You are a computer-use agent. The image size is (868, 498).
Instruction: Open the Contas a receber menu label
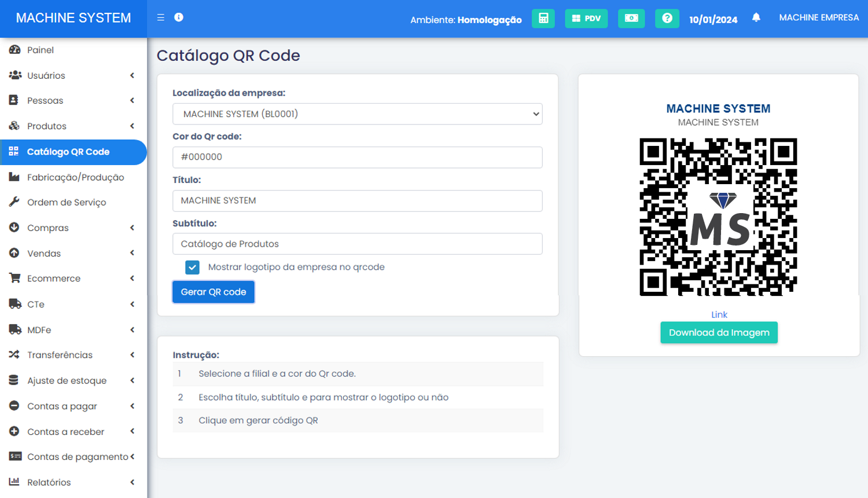point(66,431)
